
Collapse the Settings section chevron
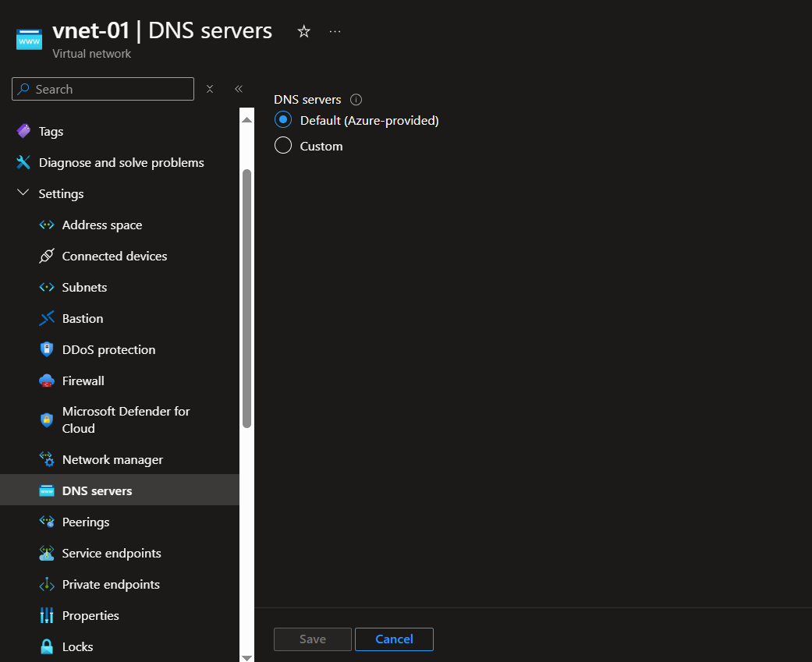[23, 193]
